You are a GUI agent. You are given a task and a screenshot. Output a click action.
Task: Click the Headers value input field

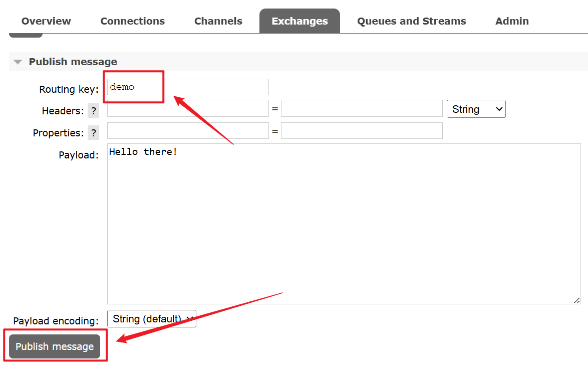click(362, 109)
